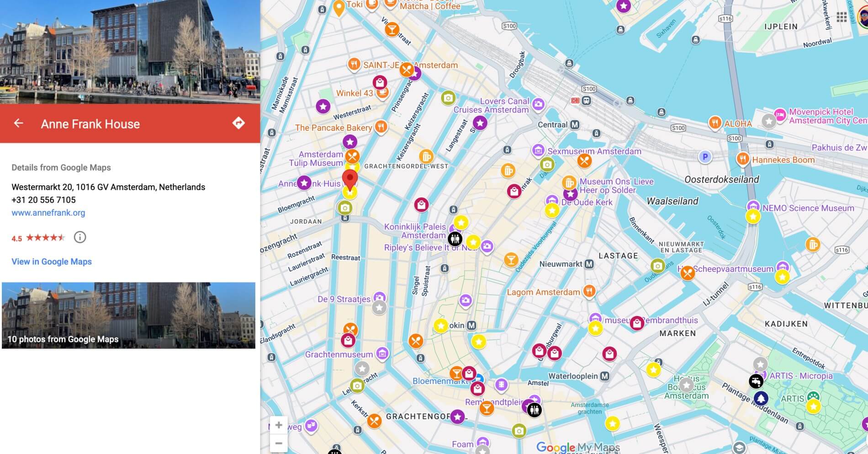Open the 10 photos from Google Maps thumbnail
The width and height of the screenshot is (868, 454).
(128, 315)
